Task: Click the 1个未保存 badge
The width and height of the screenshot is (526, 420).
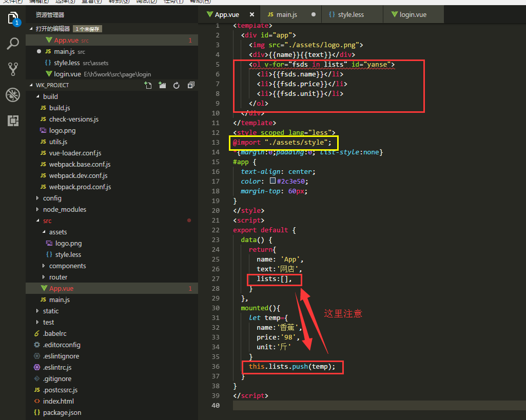Action: (87, 29)
